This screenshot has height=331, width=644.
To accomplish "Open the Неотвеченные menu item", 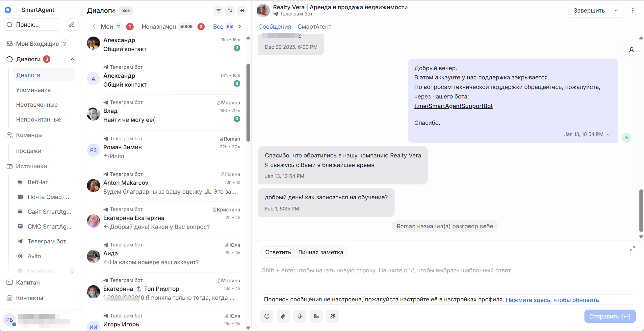I will coord(37,104).
